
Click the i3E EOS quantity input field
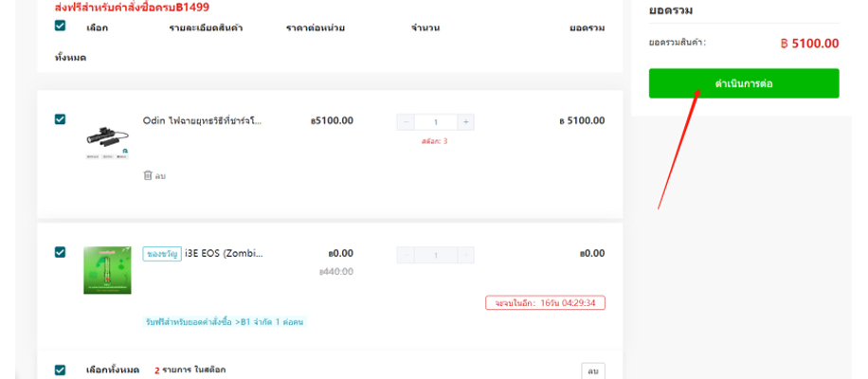click(x=435, y=255)
